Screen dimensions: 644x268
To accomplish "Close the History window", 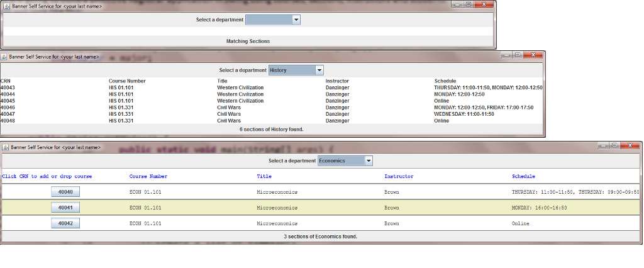I will tap(533, 55).
